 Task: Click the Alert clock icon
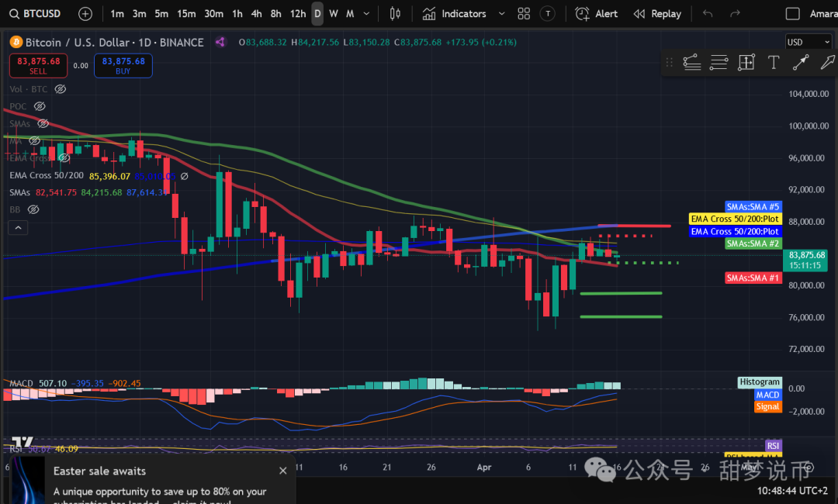click(x=583, y=14)
